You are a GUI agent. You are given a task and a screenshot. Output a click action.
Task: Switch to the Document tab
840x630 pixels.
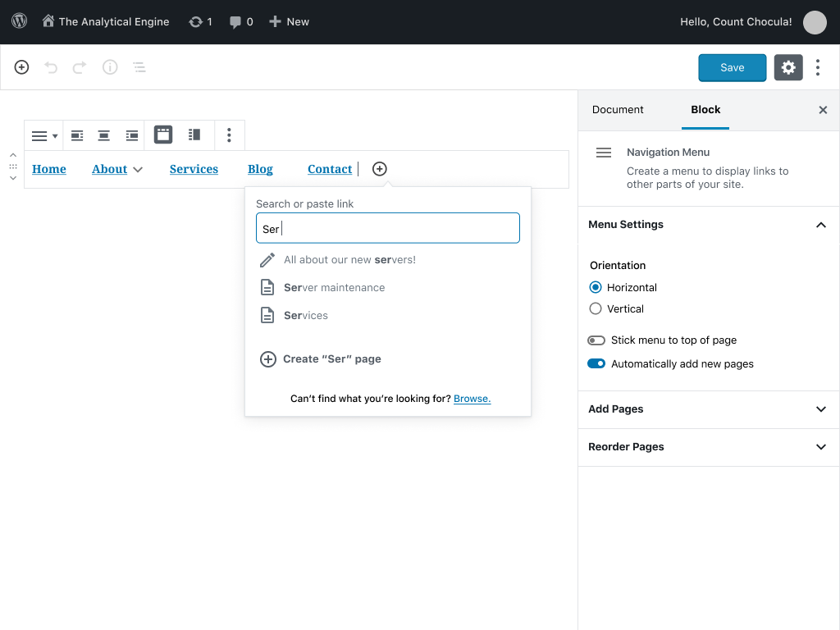pyautogui.click(x=618, y=110)
